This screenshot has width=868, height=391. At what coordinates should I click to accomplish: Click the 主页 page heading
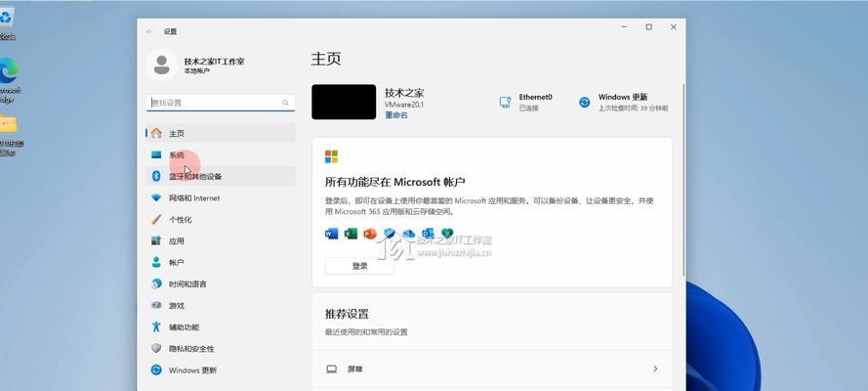point(326,59)
